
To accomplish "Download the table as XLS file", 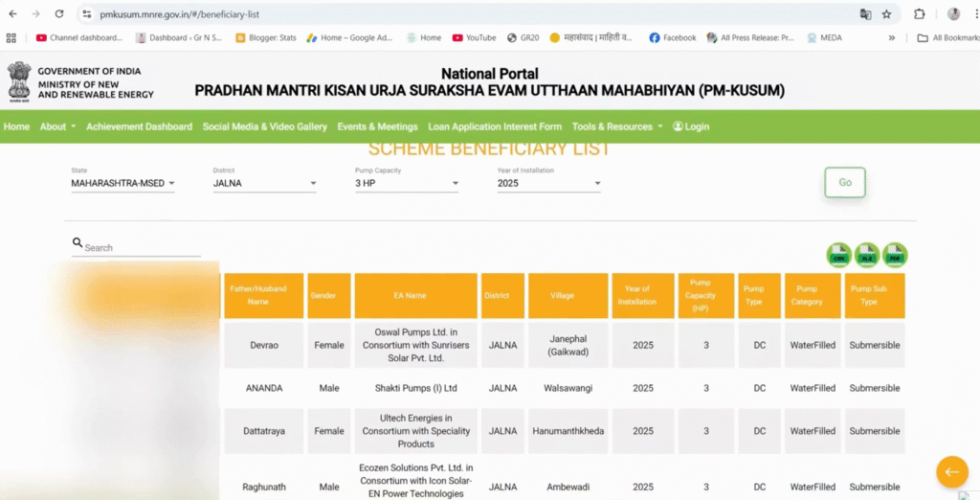I will pos(867,255).
